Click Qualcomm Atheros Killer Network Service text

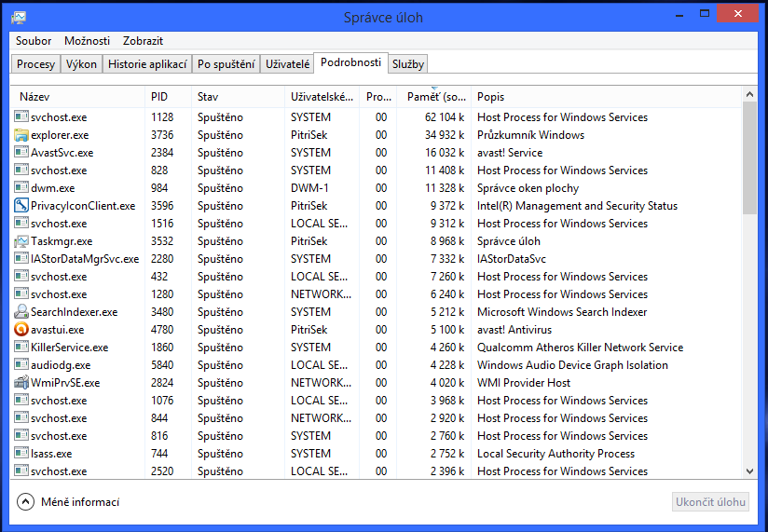pos(580,347)
